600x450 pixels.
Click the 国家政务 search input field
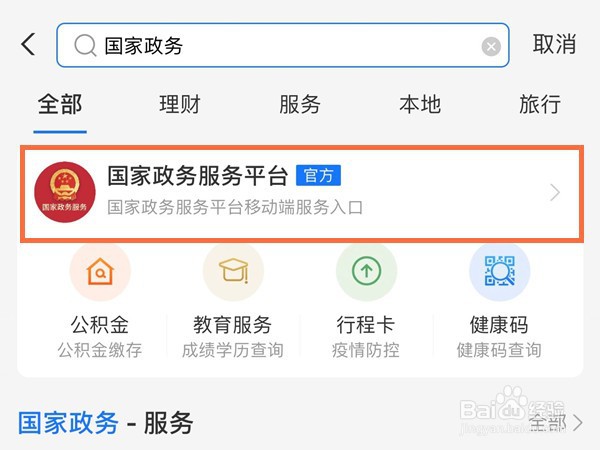(x=283, y=45)
